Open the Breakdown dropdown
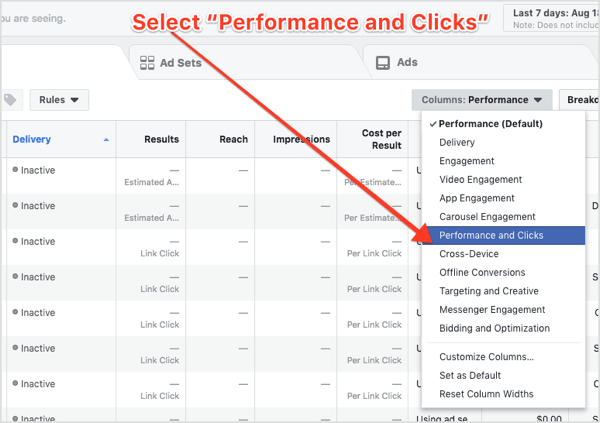The width and height of the screenshot is (600, 423). [x=579, y=100]
